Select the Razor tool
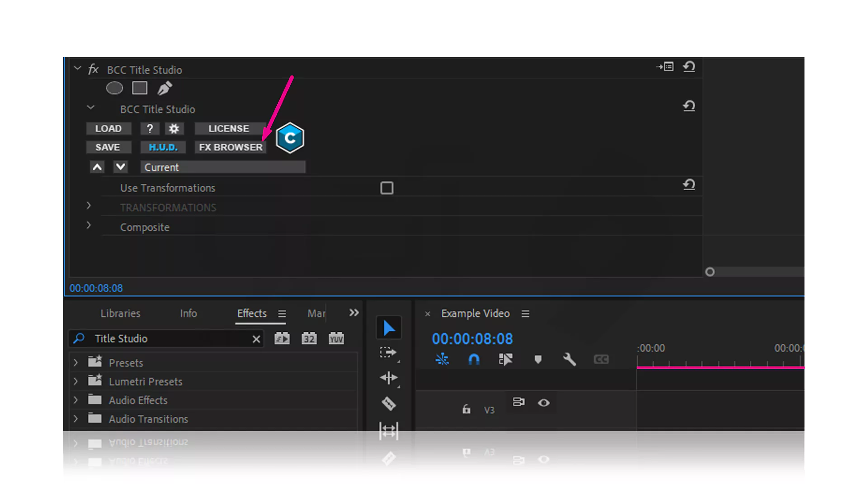The image size is (868, 488). coord(389,404)
